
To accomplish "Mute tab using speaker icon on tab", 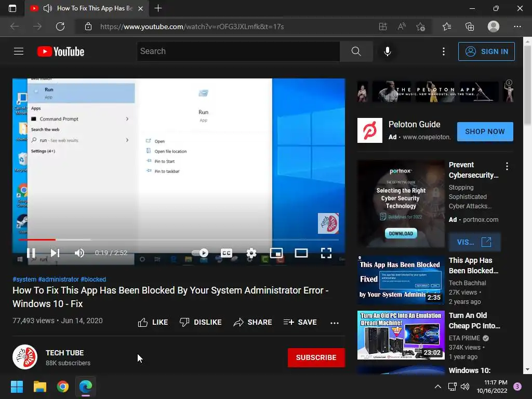I will coord(47,8).
